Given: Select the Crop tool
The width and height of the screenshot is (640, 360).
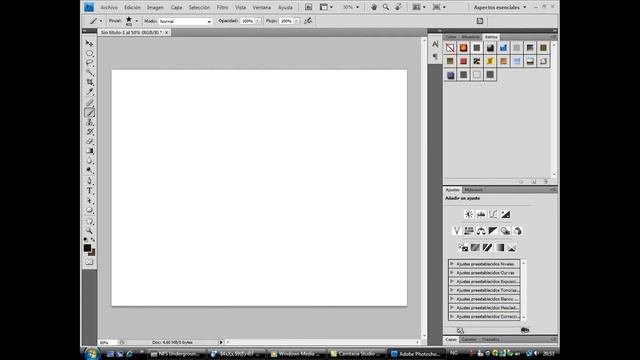Looking at the screenshot, I should tap(89, 82).
